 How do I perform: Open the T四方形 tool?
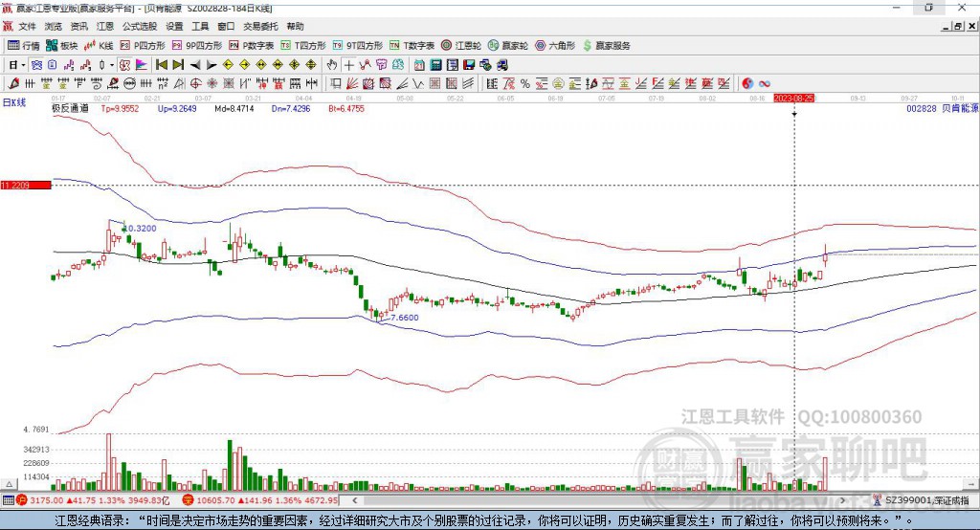tap(303, 46)
